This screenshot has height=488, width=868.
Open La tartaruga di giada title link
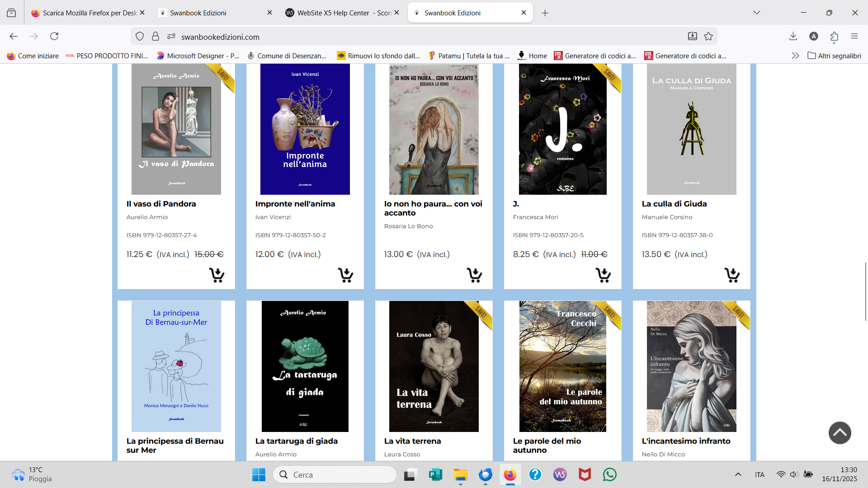tap(296, 441)
